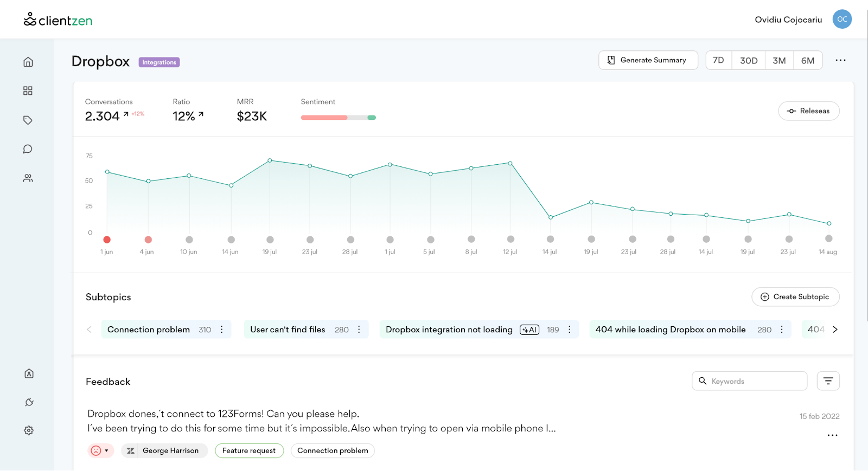Open the integrations plug icon in sidebar
Viewport: 868px width, 471px height.
29,402
